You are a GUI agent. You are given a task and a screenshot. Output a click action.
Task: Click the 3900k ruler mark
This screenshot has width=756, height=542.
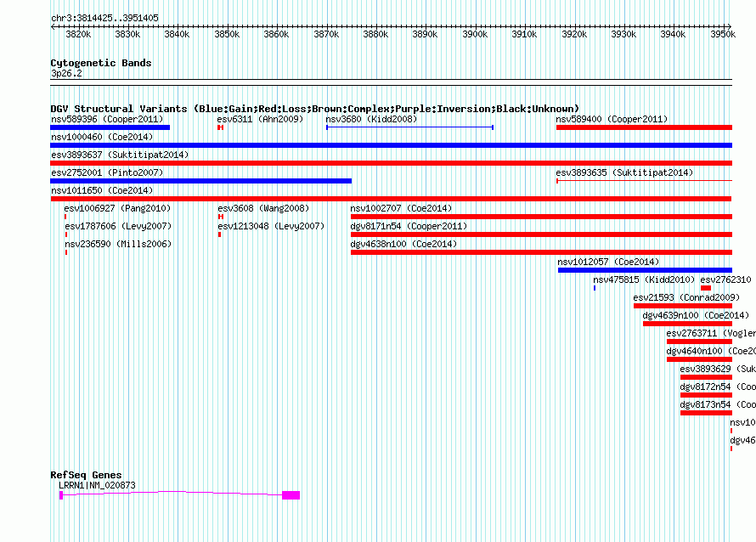475,34
